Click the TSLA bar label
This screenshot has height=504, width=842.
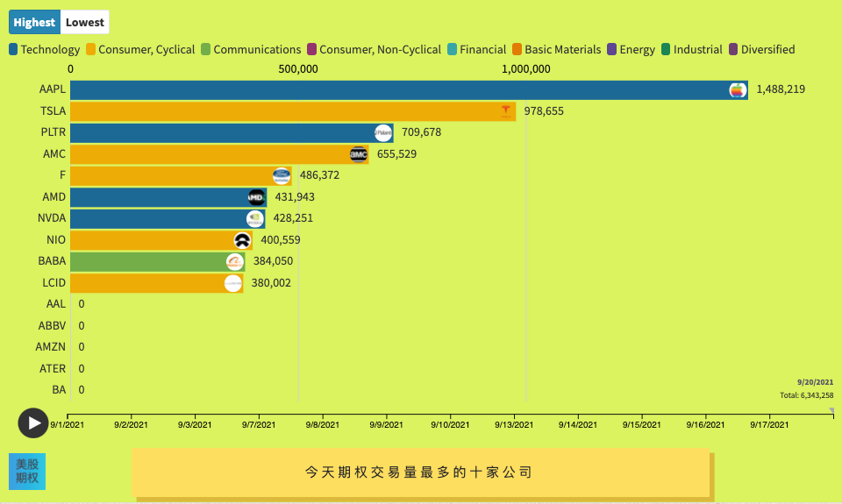[x=54, y=111]
